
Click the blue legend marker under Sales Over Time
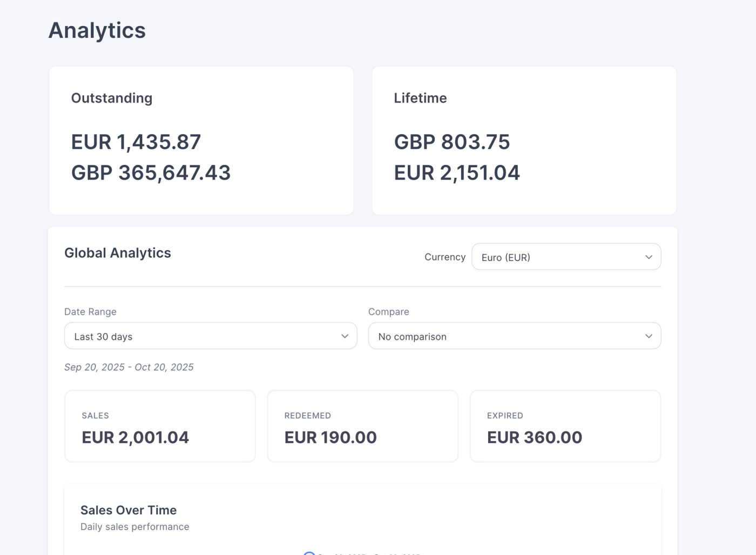[x=309, y=553]
